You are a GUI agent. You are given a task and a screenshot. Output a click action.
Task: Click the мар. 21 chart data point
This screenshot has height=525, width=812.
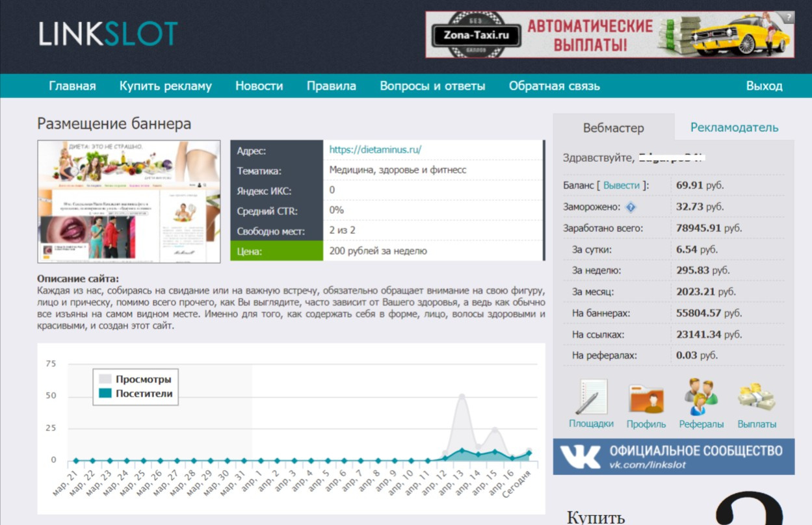[x=76, y=461]
